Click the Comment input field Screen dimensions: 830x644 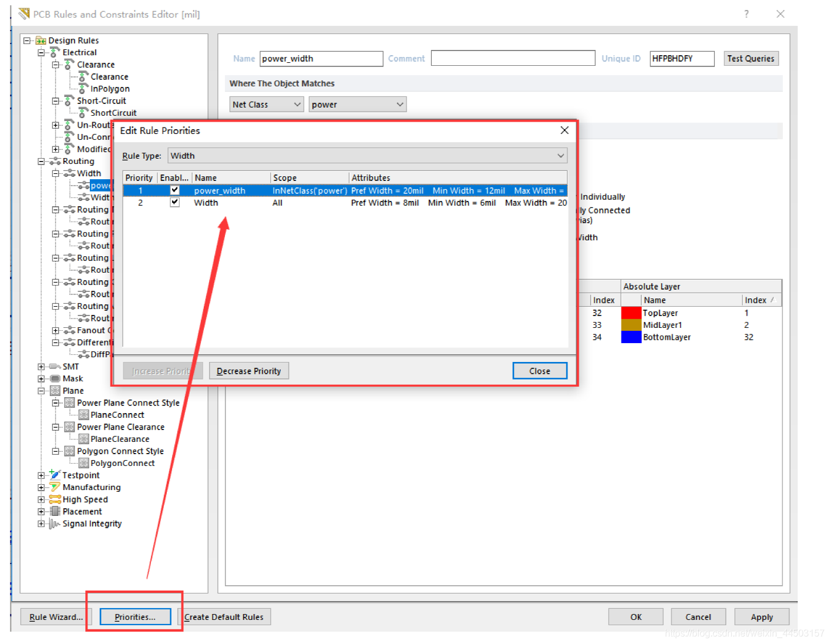click(x=512, y=58)
